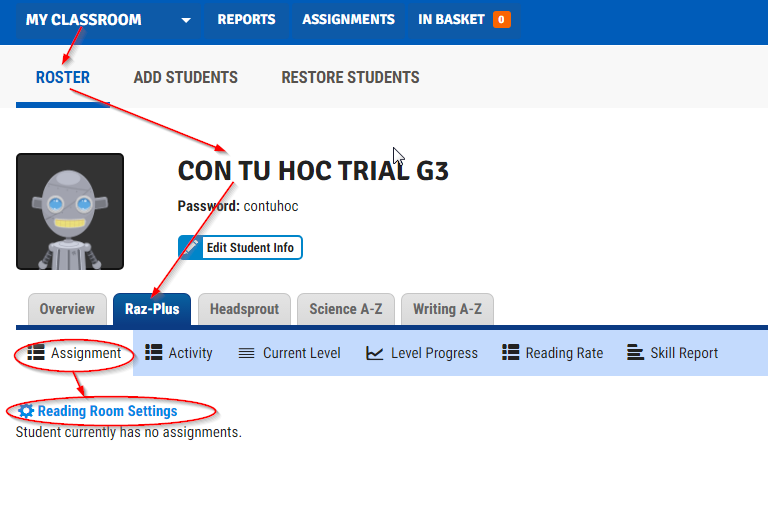Click the robot student avatar
The width and height of the screenshot is (768, 519).
70,212
